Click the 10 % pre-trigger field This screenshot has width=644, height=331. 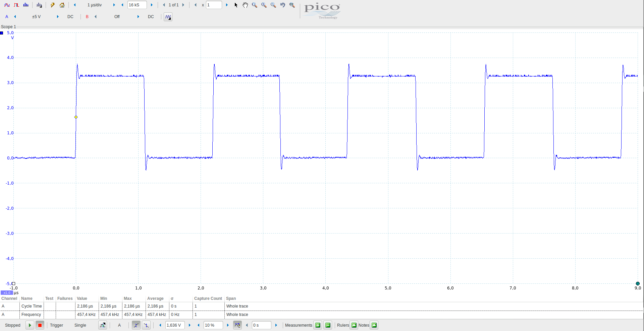click(x=213, y=325)
